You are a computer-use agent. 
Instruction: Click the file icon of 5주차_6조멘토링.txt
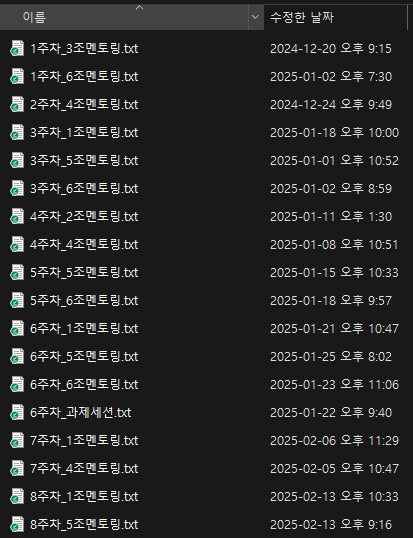(x=17, y=300)
